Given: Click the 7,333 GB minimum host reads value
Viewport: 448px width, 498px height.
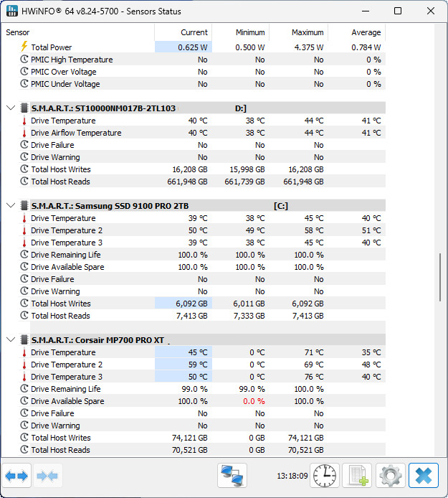Looking at the screenshot, I should [249, 316].
